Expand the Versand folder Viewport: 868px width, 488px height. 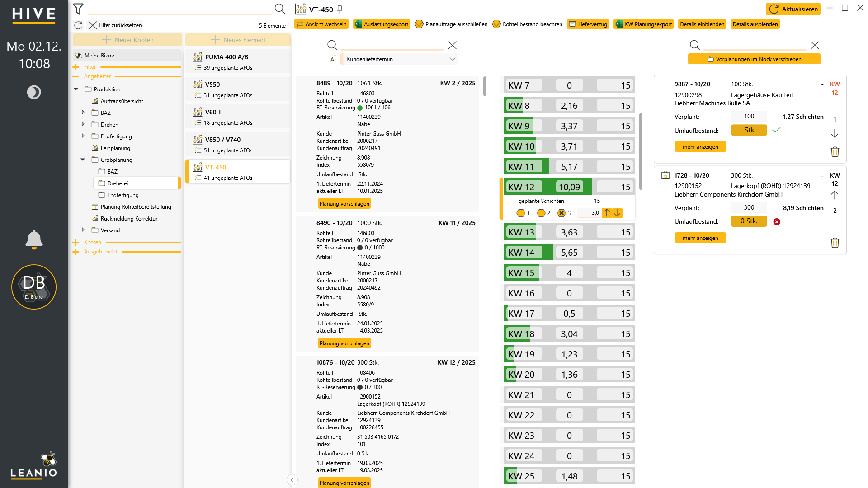point(83,230)
